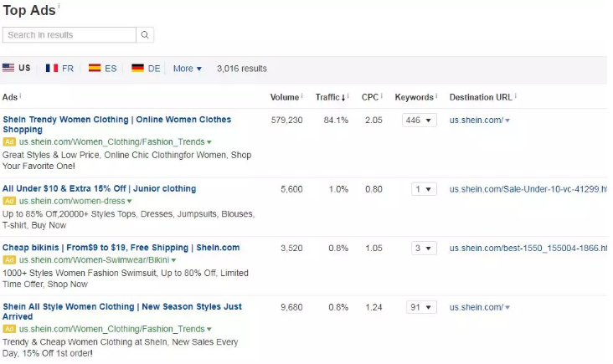Expand the 1 keyword dropdown

coord(424,189)
